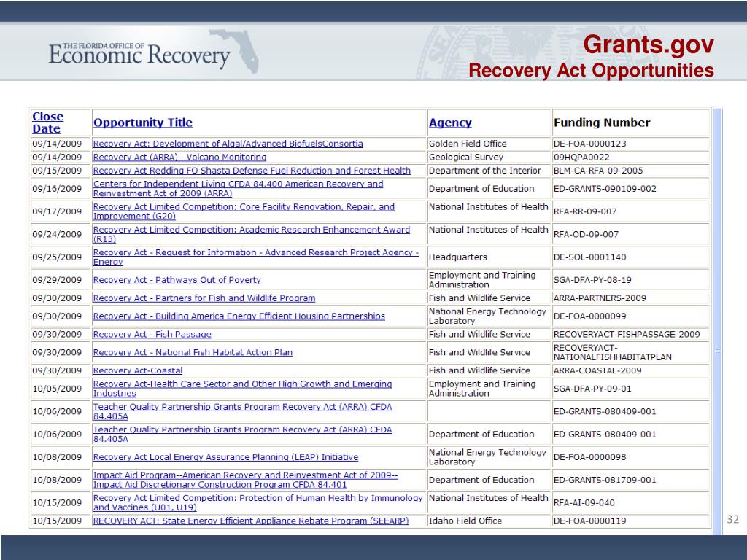The width and height of the screenshot is (747, 560).
Task: Click the Grants.gov heading text
Action: pyautogui.click(x=649, y=44)
